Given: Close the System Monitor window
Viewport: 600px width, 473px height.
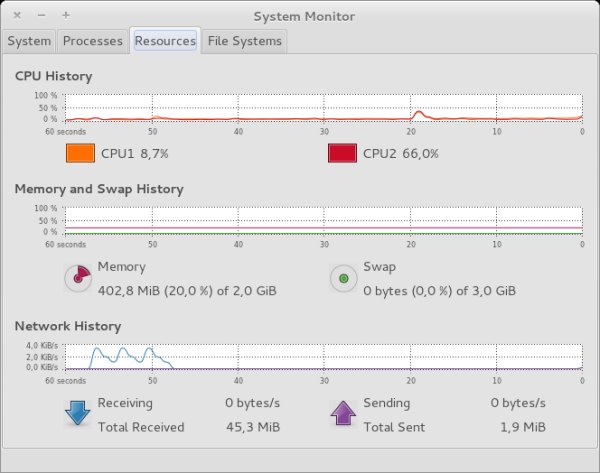Looking at the screenshot, I should pos(16,16).
